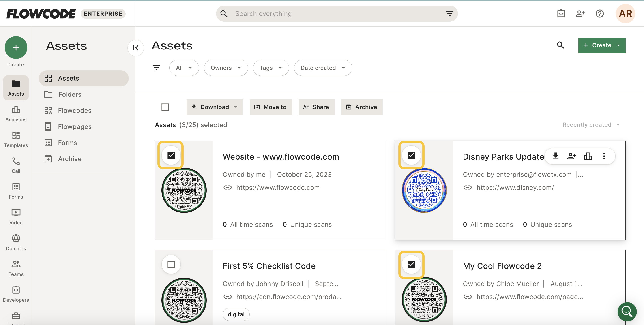
Task: Open AR user profile avatar
Action: coord(625,13)
